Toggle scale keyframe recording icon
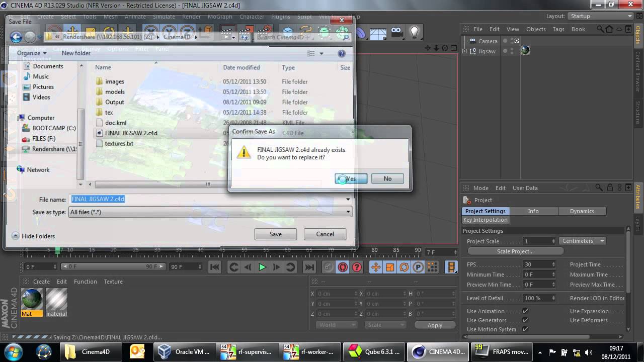The height and width of the screenshot is (362, 644). 390,267
